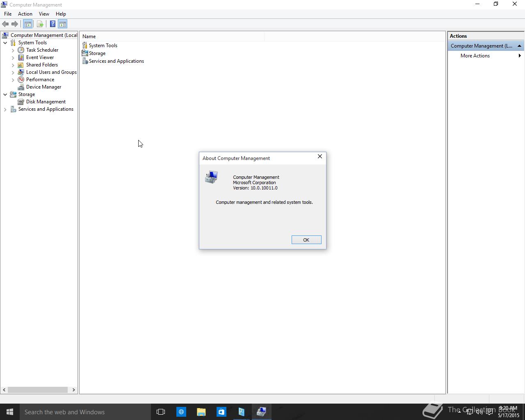The width and height of the screenshot is (525, 420).
Task: Collapse the Storage tree node
Action: [5, 94]
